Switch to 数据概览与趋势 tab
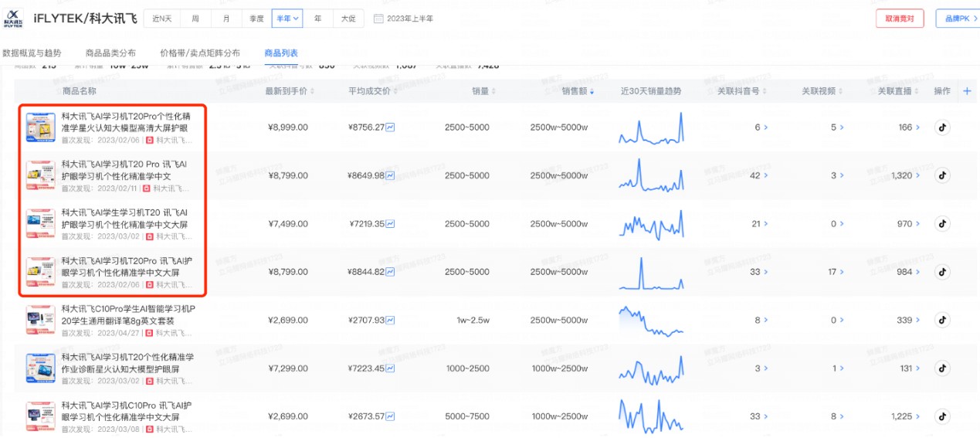 (32, 53)
